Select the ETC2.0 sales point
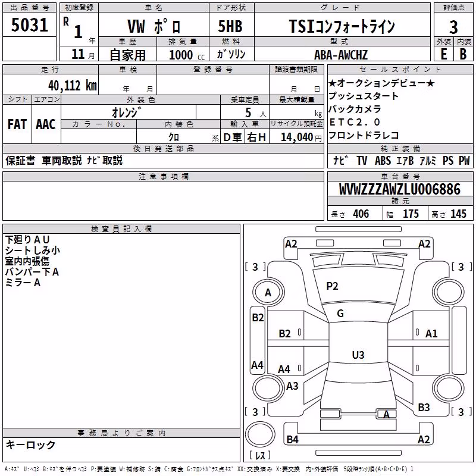The width and height of the screenshot is (476, 476). click(x=354, y=122)
